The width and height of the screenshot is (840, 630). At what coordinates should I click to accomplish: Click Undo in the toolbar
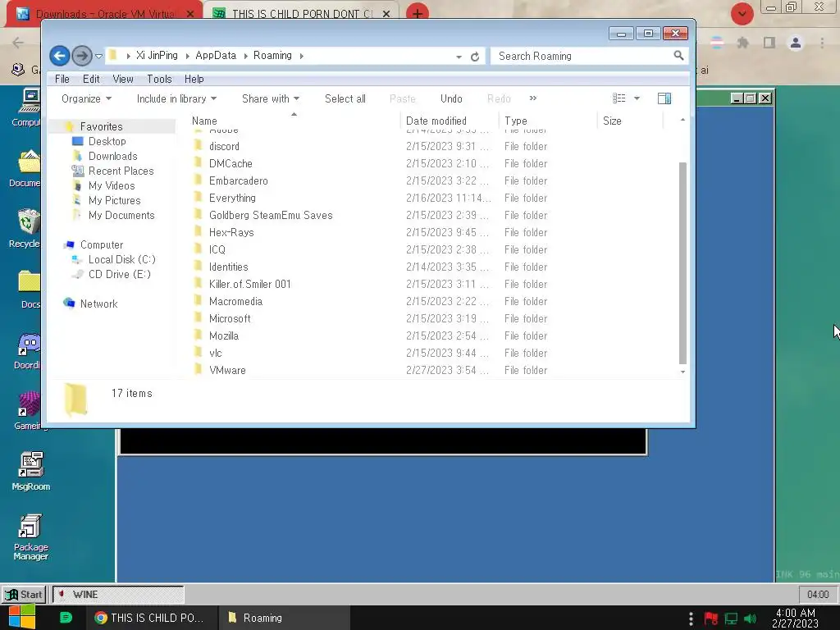(451, 98)
